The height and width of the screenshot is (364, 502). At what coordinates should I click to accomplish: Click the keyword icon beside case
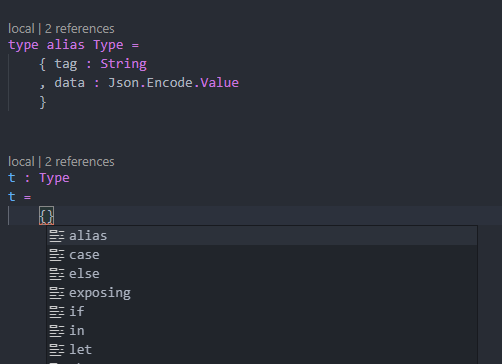tap(57, 255)
